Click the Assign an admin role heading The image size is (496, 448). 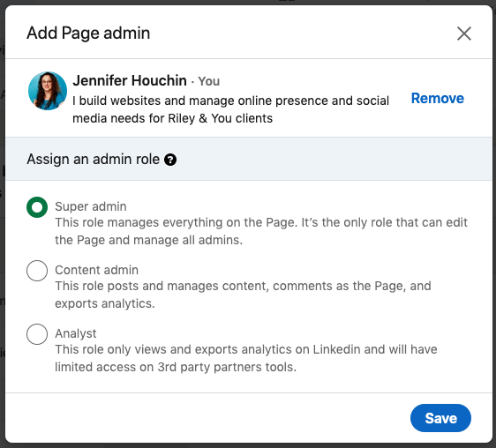[x=93, y=159]
